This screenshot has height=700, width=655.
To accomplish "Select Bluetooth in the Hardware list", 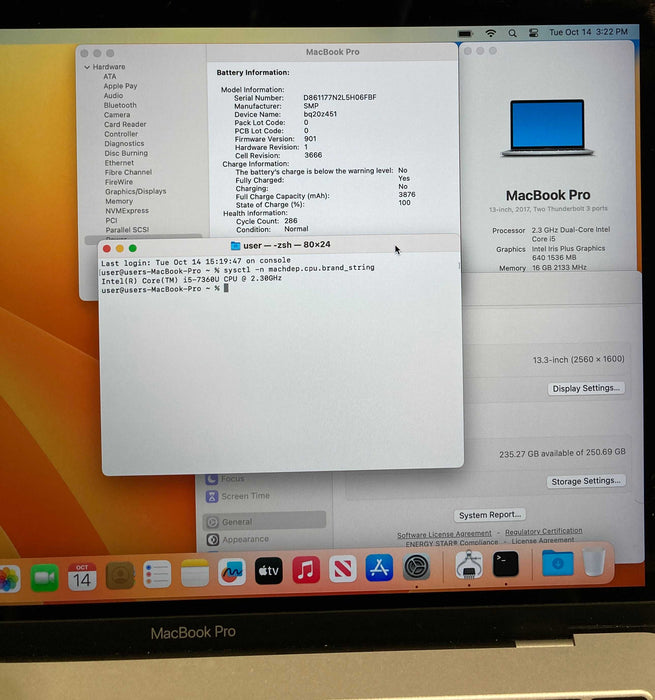I will [x=120, y=105].
